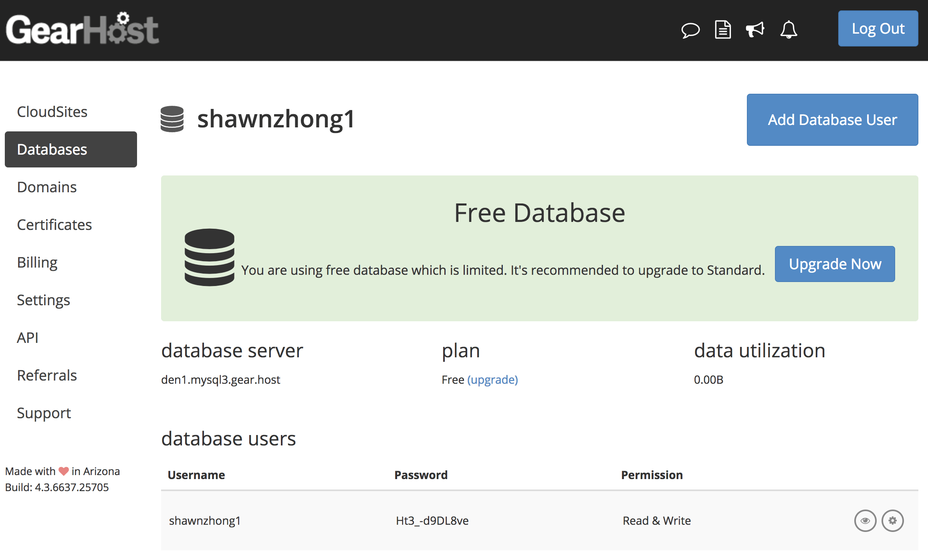Navigate to Billing page

[37, 262]
